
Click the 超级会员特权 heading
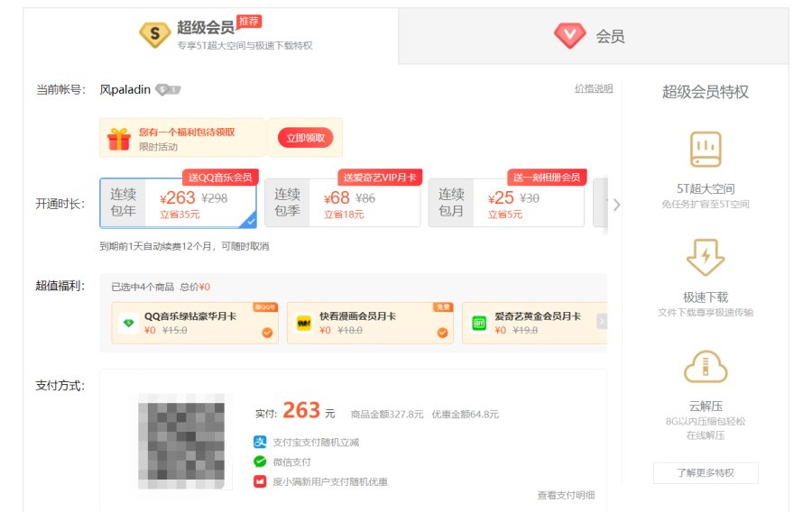(706, 92)
